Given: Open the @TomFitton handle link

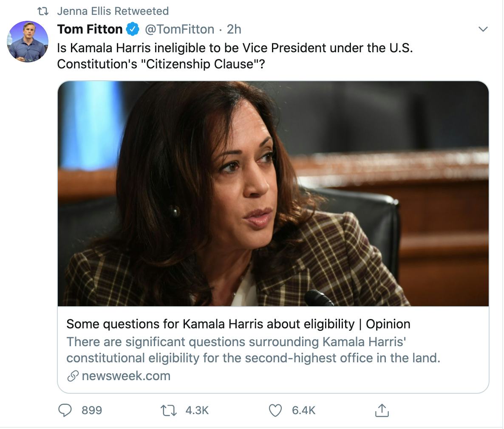Looking at the screenshot, I should pos(179,29).
